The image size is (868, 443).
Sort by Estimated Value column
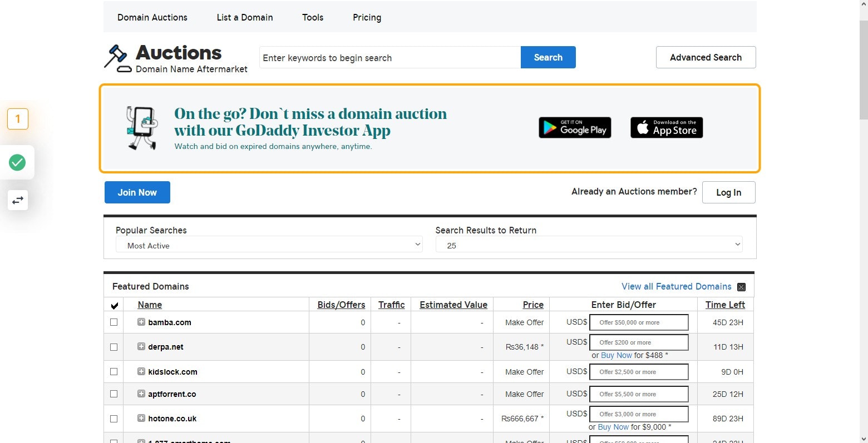click(x=453, y=305)
